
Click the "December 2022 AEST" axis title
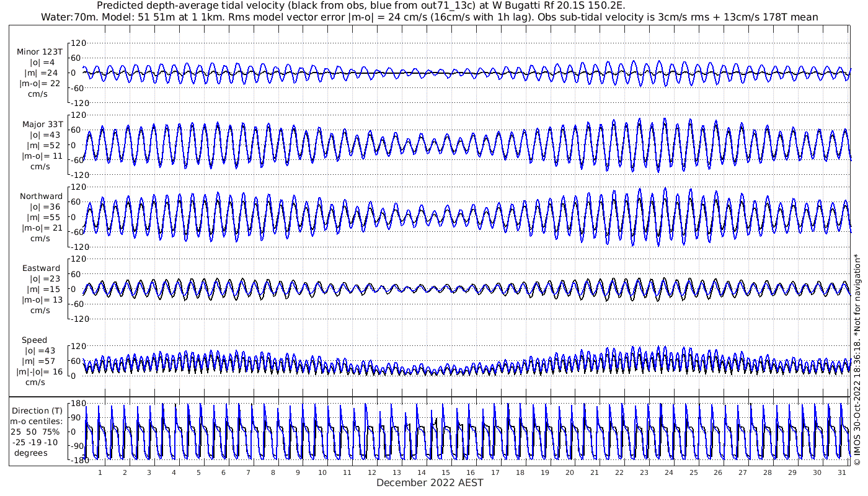[x=430, y=482]
